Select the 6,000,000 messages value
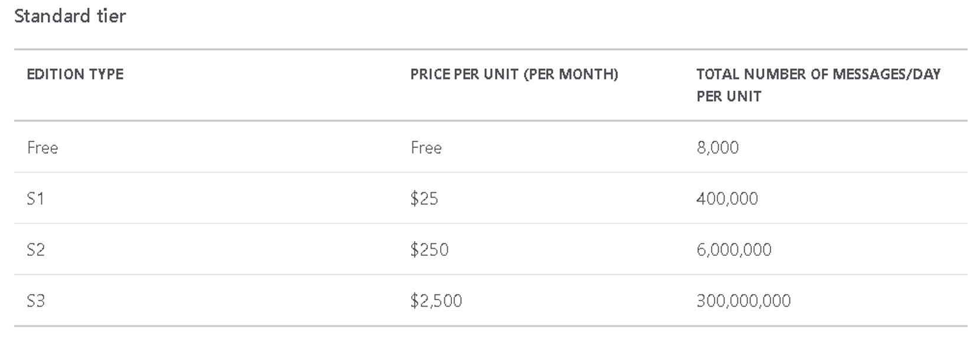980x339 pixels. (734, 250)
